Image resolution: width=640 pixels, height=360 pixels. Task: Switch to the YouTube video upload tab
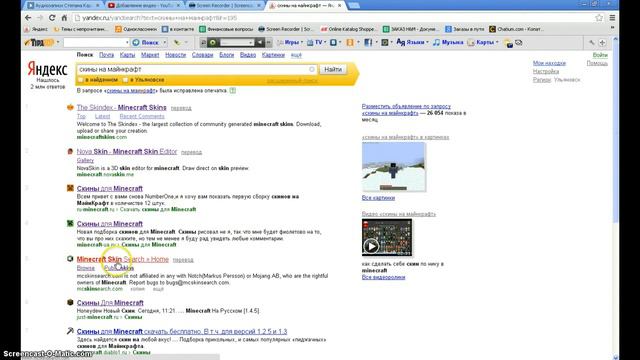144,6
